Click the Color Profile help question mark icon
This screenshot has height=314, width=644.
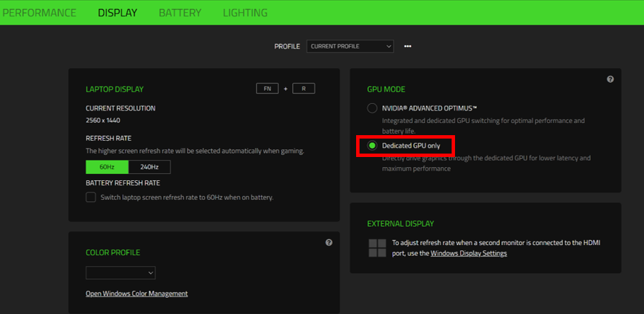click(329, 242)
